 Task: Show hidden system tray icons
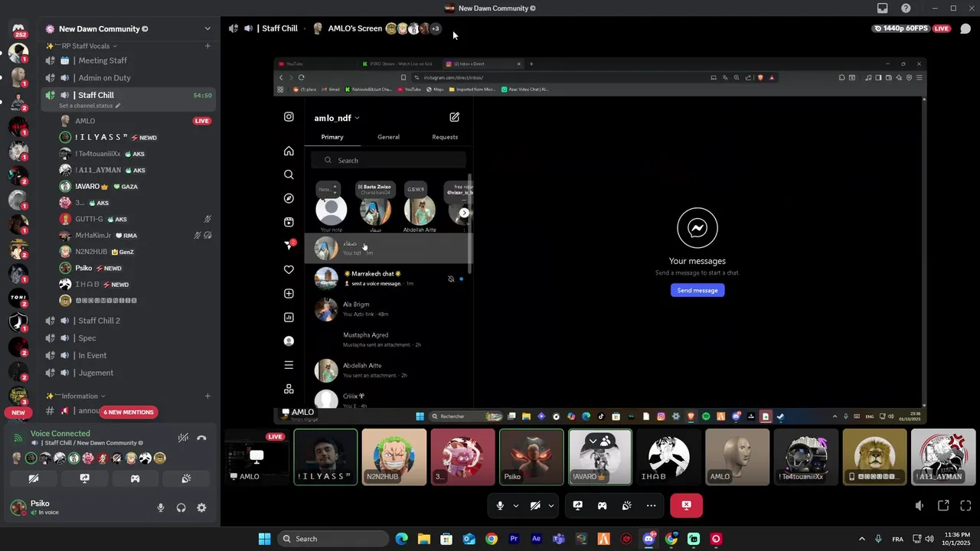click(x=861, y=539)
